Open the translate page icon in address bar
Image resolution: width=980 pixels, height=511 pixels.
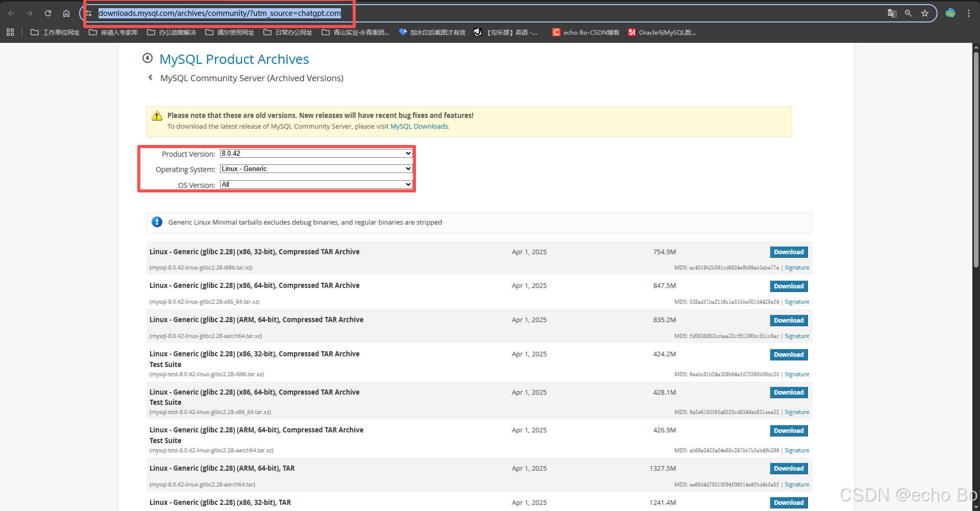point(892,13)
